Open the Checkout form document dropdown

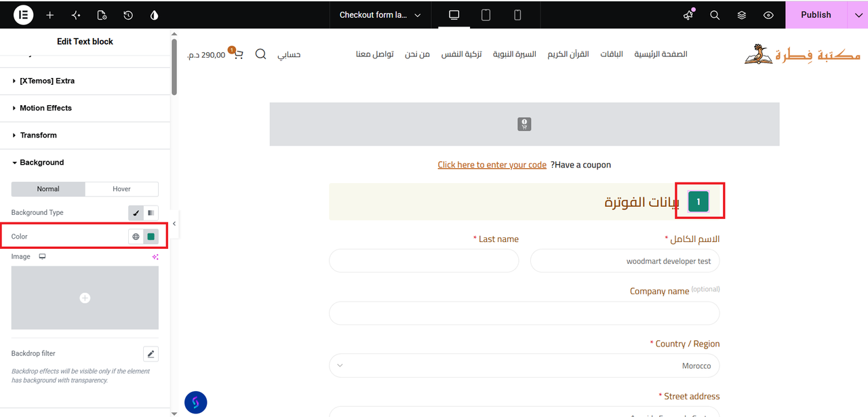coord(380,15)
